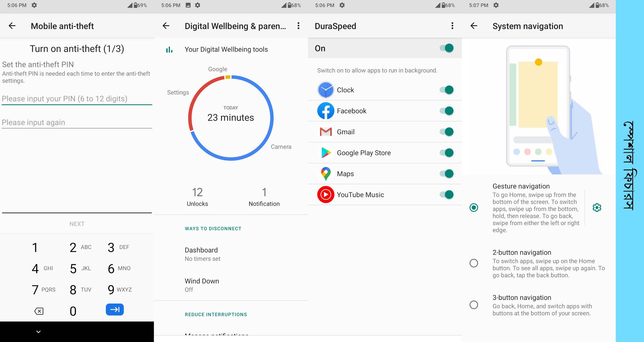Go back from System navigation screen
Image resolution: width=644 pixels, height=342 pixels.
coord(474,26)
